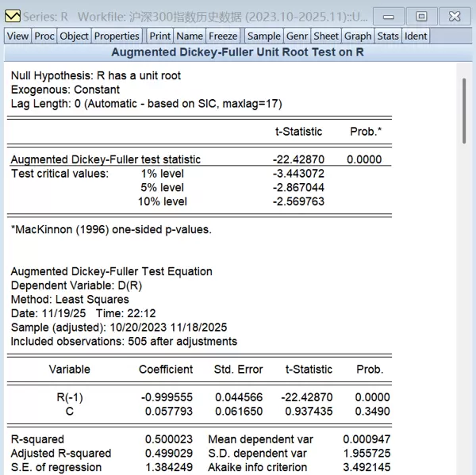Open the Sample settings button
The image size is (476, 475).
263,36
